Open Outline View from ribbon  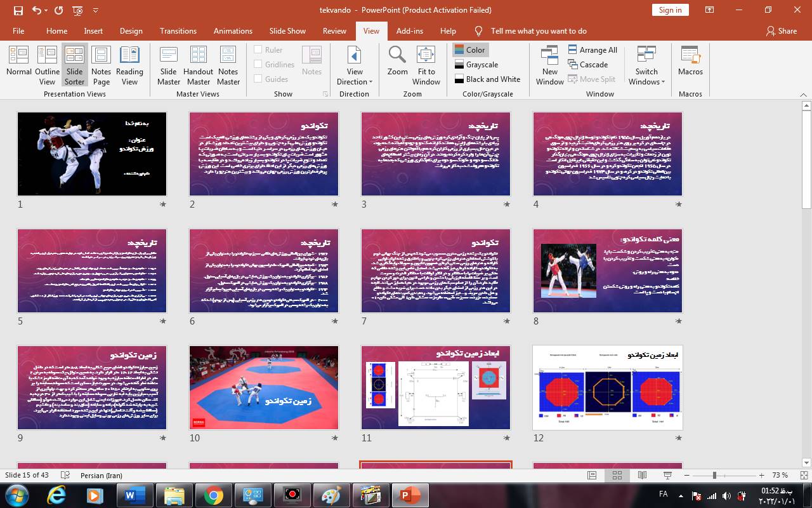48,63
